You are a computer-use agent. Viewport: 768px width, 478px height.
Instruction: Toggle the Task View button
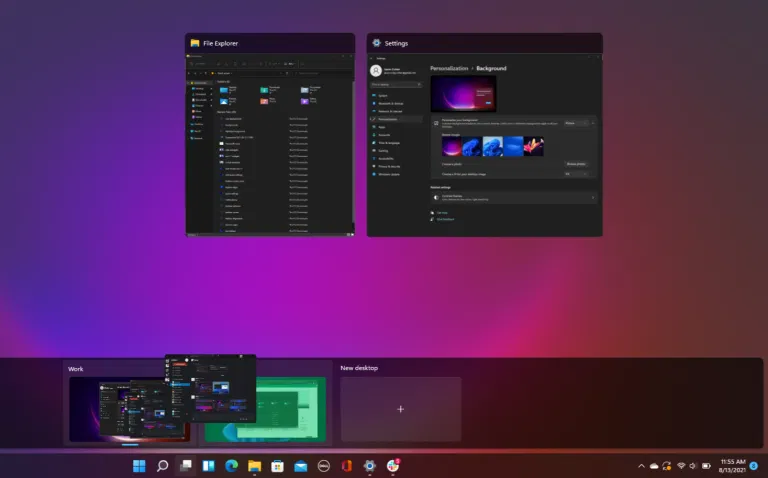click(x=185, y=466)
